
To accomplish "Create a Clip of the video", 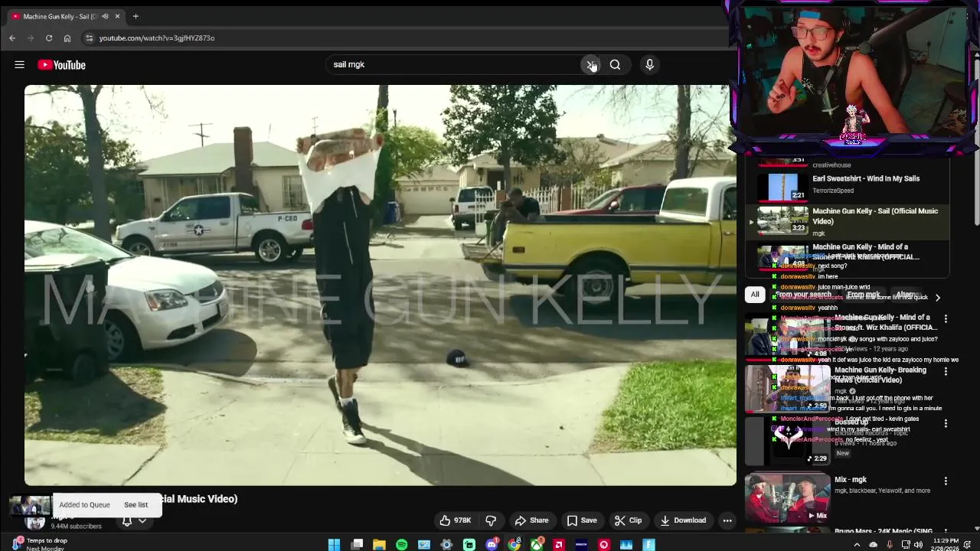I will pos(628,520).
